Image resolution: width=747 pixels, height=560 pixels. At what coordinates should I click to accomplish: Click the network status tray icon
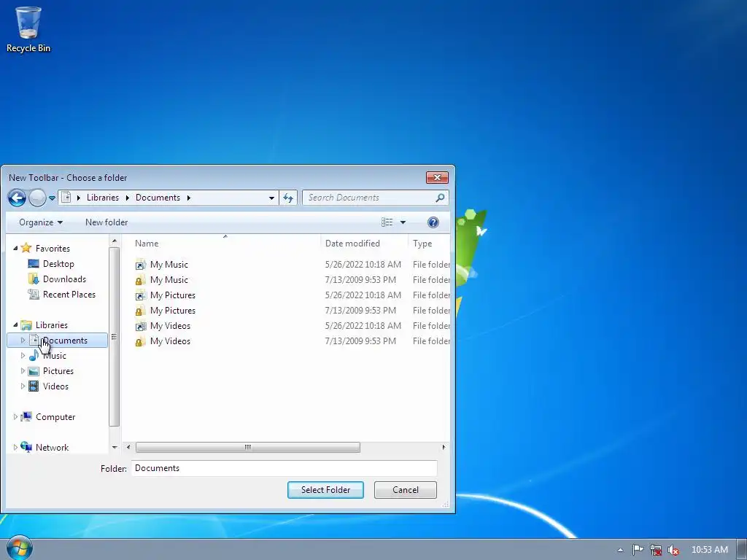point(656,550)
